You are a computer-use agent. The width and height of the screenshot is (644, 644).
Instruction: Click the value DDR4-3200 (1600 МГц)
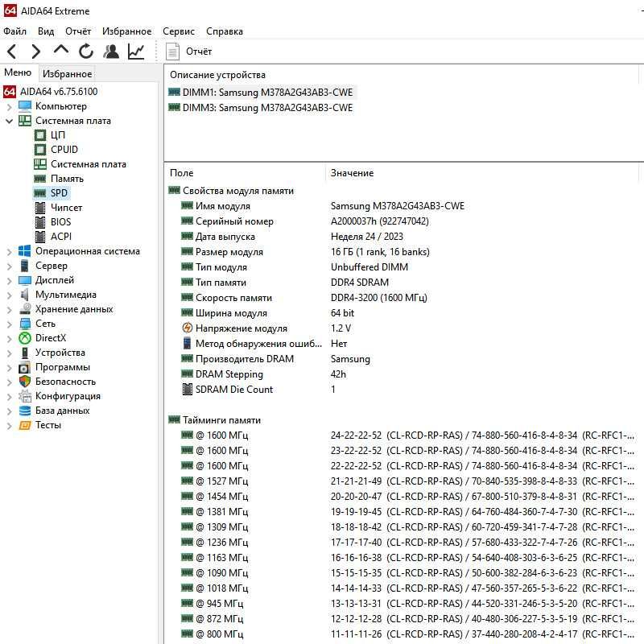[378, 298]
